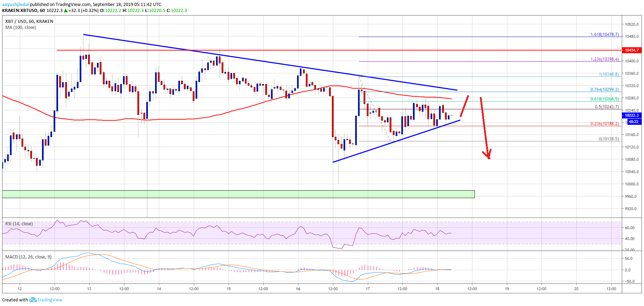Click the RSI (14, close) label

point(19,224)
